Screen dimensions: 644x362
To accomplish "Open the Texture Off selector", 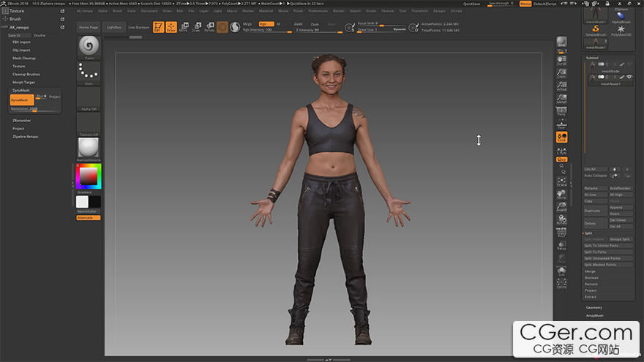I will (89, 124).
